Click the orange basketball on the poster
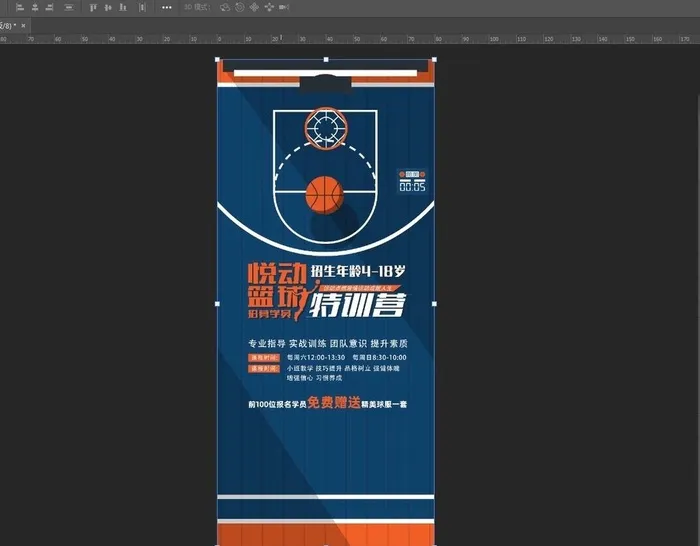The image size is (700, 546). click(323, 194)
